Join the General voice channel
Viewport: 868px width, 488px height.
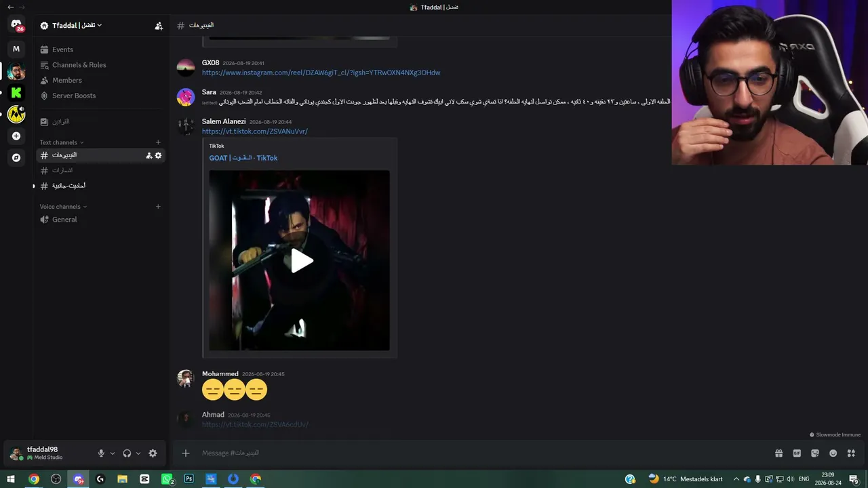click(x=100, y=220)
